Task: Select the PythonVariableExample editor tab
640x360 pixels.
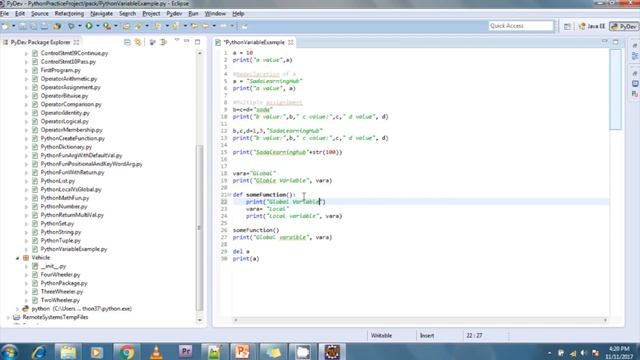Action: 254,42
